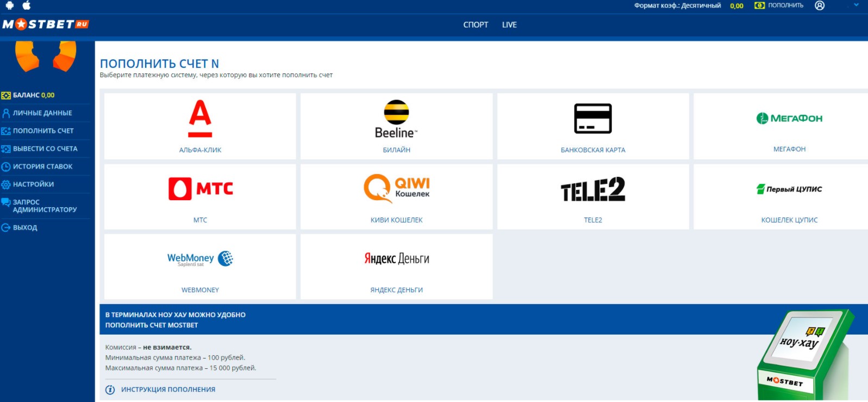Switch to the LIVE section

click(509, 25)
